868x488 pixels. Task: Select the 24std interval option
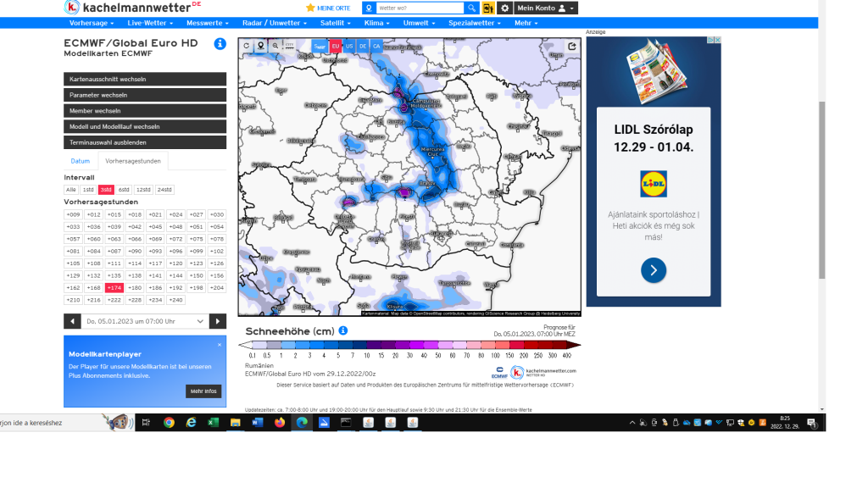point(164,190)
